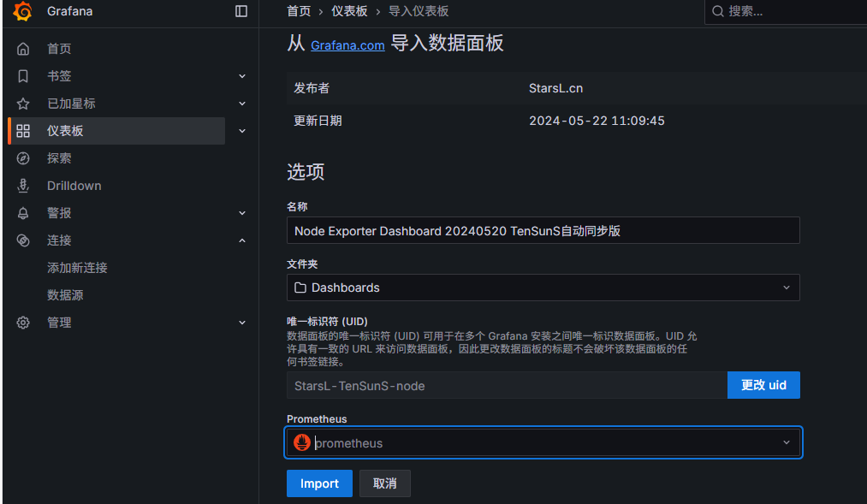Click 首页 in the breadcrumb
The height and width of the screenshot is (504, 867).
299,11
